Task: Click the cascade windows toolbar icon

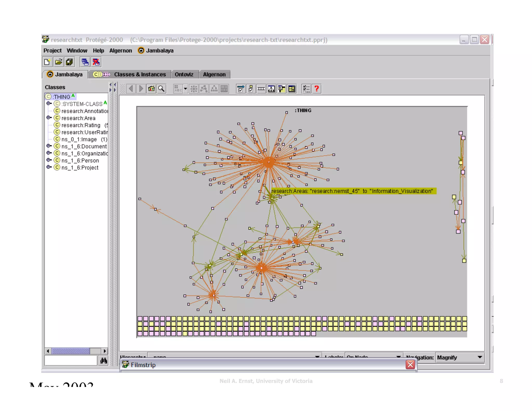Action: [85, 62]
